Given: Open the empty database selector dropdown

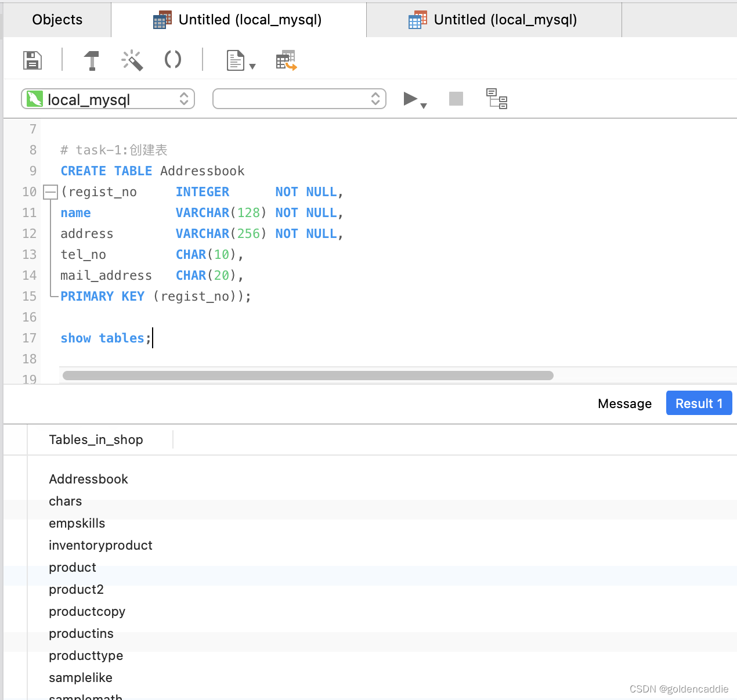Looking at the screenshot, I should pyautogui.click(x=299, y=99).
